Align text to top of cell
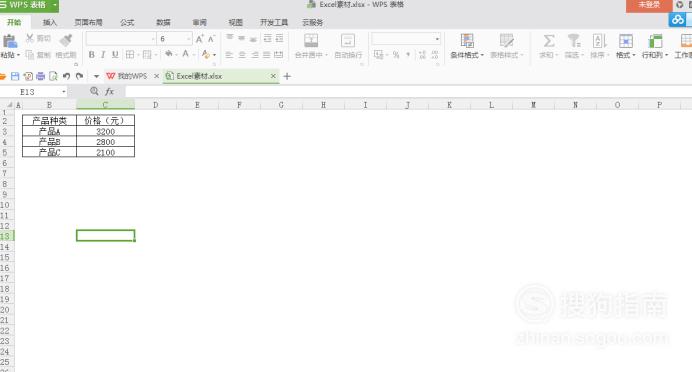Image resolution: width=692 pixels, height=372 pixels. click(229, 38)
